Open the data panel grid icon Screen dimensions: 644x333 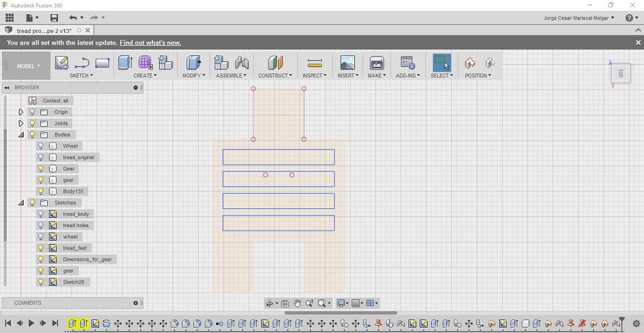(x=9, y=18)
